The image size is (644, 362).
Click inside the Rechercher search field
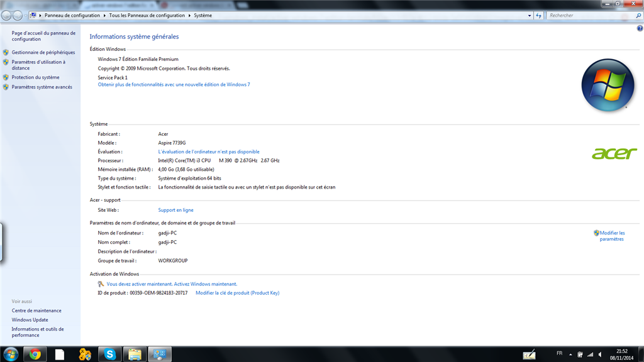point(590,16)
